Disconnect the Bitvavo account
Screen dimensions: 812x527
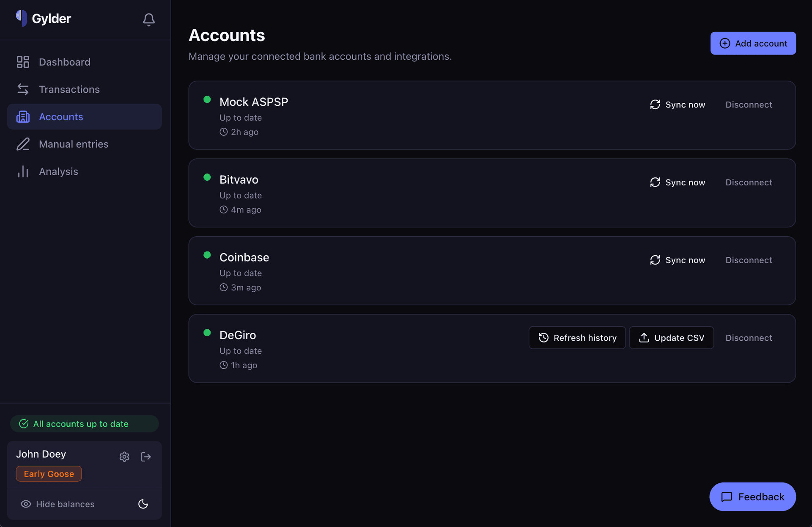coord(749,182)
